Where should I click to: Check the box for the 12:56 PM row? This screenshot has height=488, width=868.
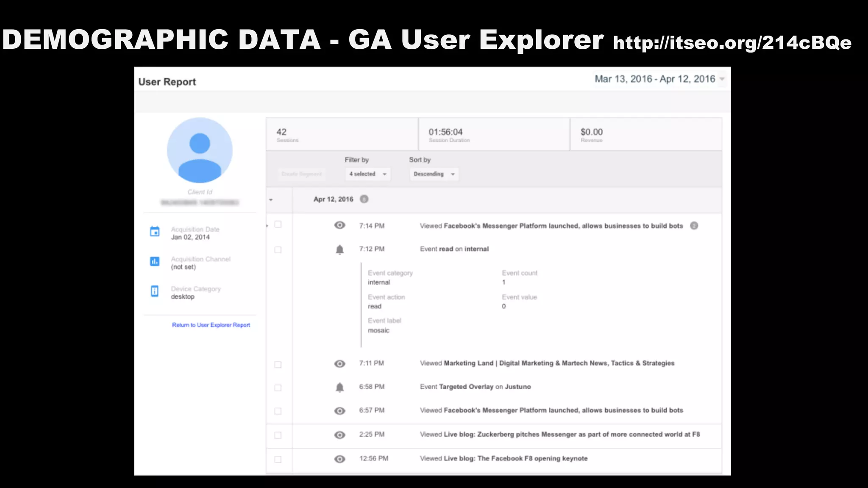pyautogui.click(x=278, y=460)
